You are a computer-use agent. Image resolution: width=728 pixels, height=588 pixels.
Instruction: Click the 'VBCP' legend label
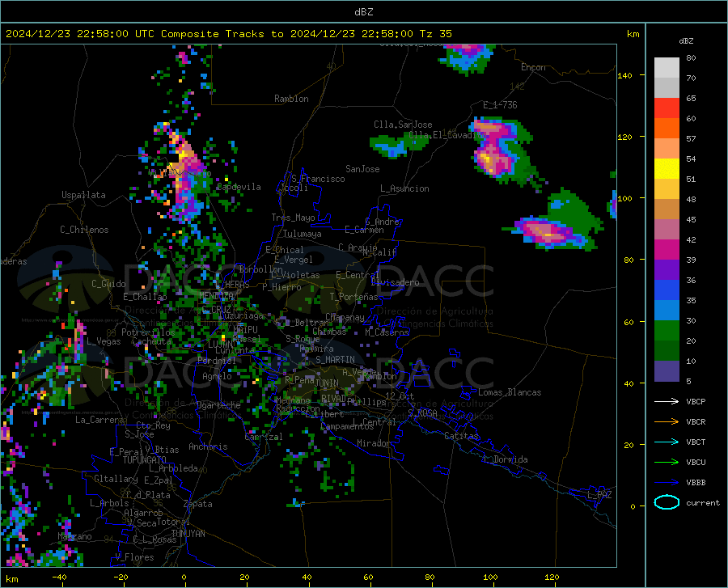pos(696,401)
